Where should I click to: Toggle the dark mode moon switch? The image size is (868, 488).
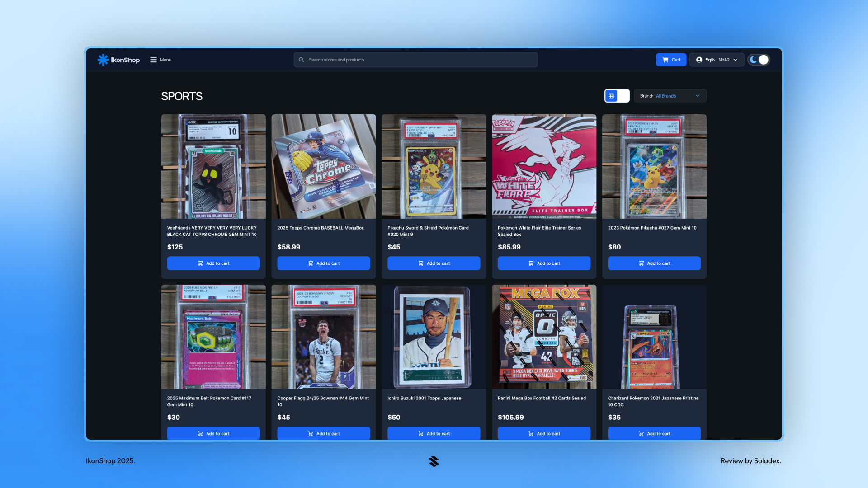click(x=759, y=60)
